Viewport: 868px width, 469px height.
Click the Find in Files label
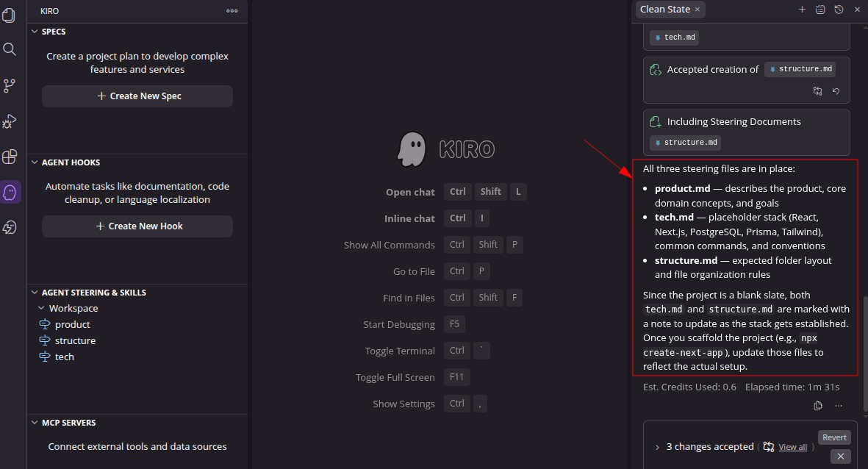pos(409,298)
